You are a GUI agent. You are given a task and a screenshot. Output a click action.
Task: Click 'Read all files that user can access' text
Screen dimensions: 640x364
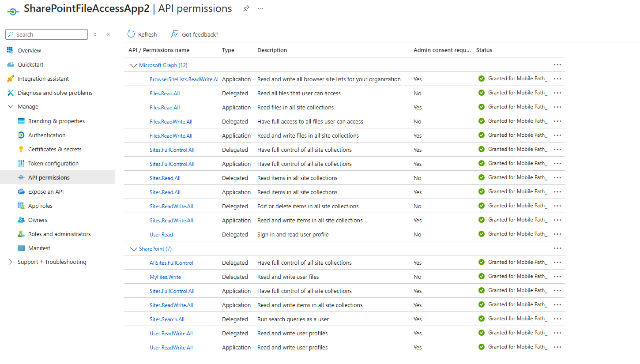(x=299, y=94)
